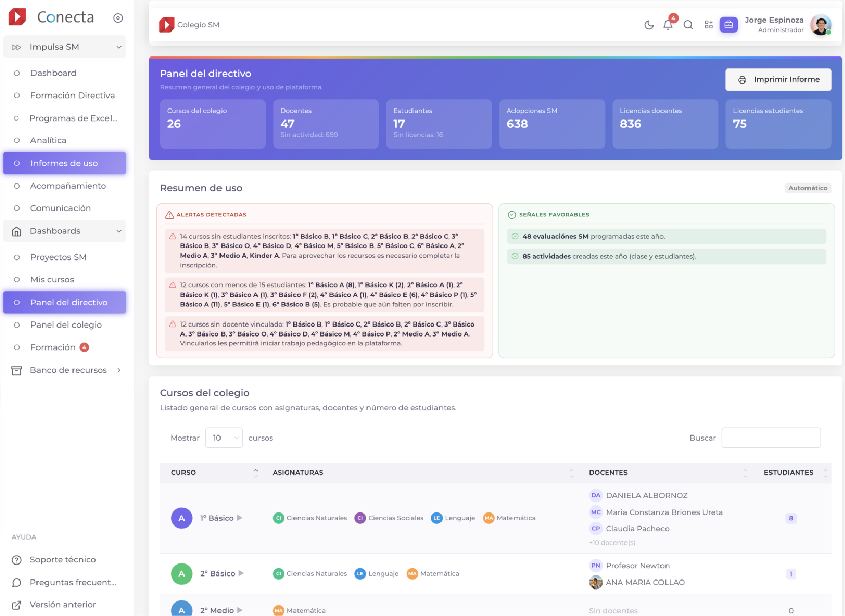Click the Banco de recursos archive icon
The height and width of the screenshot is (616, 845).
click(x=17, y=370)
